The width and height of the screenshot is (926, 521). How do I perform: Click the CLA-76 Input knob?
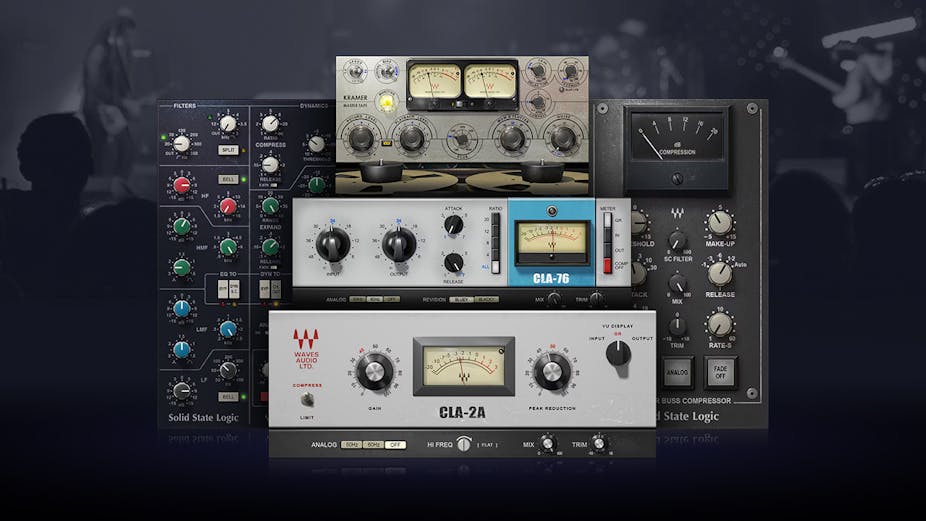[x=332, y=243]
